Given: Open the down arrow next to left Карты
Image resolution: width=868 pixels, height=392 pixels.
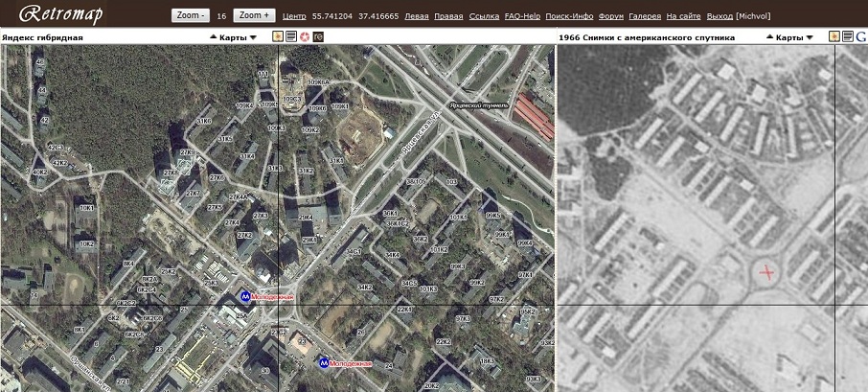Looking at the screenshot, I should [x=253, y=37].
